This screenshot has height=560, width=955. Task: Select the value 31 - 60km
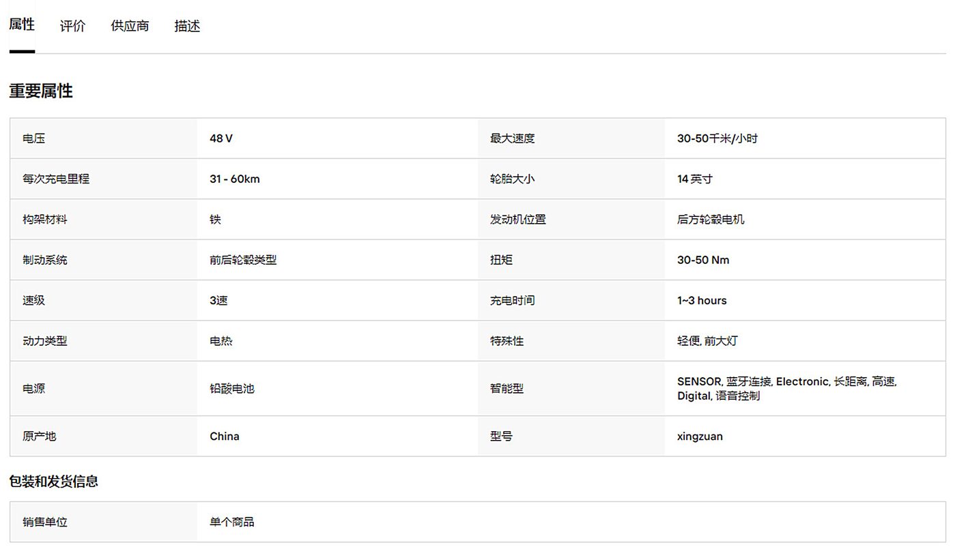coord(235,179)
